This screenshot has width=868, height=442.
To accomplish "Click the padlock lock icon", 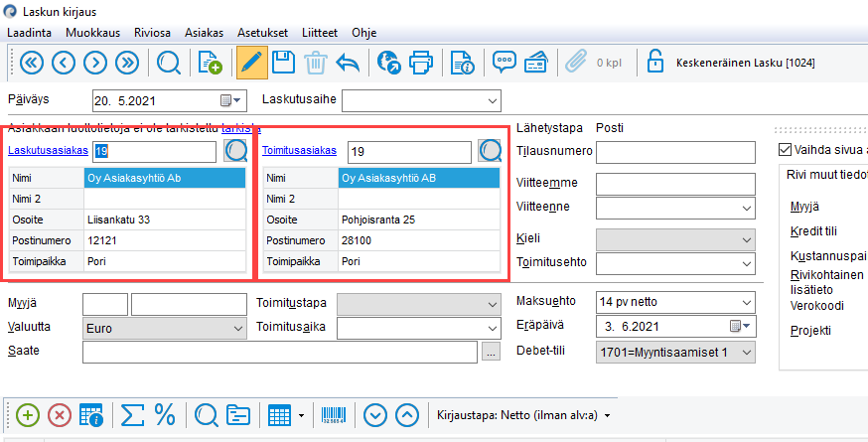I will click(654, 62).
